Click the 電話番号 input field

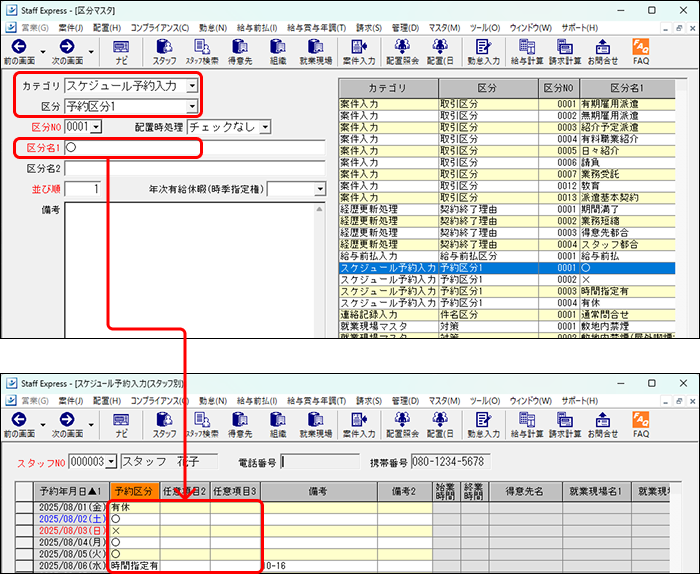click(320, 462)
